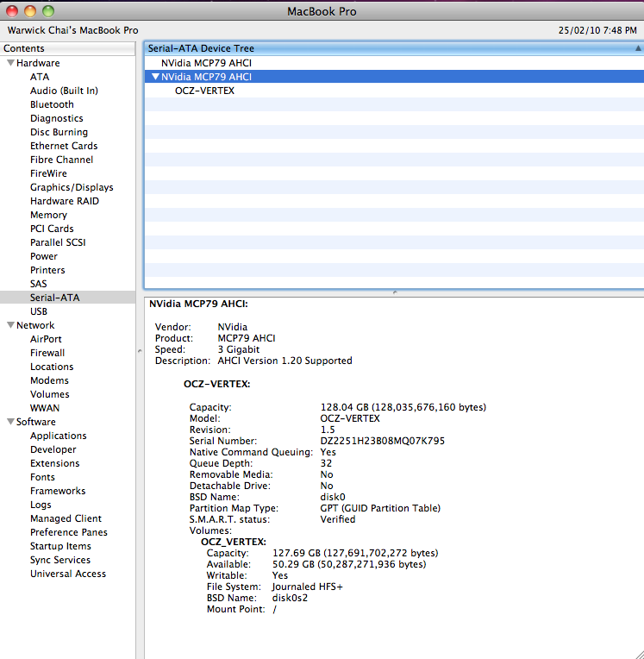
Task: Show AirPort information
Action: (x=46, y=339)
